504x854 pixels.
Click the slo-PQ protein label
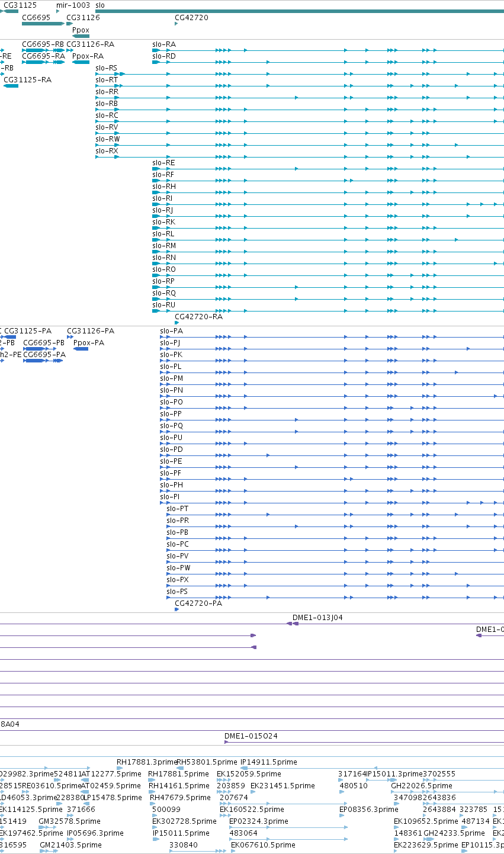pyautogui.click(x=171, y=426)
